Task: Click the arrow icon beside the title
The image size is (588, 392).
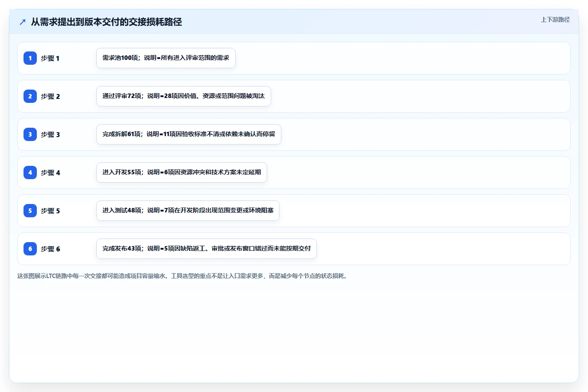Action: pyautogui.click(x=23, y=22)
